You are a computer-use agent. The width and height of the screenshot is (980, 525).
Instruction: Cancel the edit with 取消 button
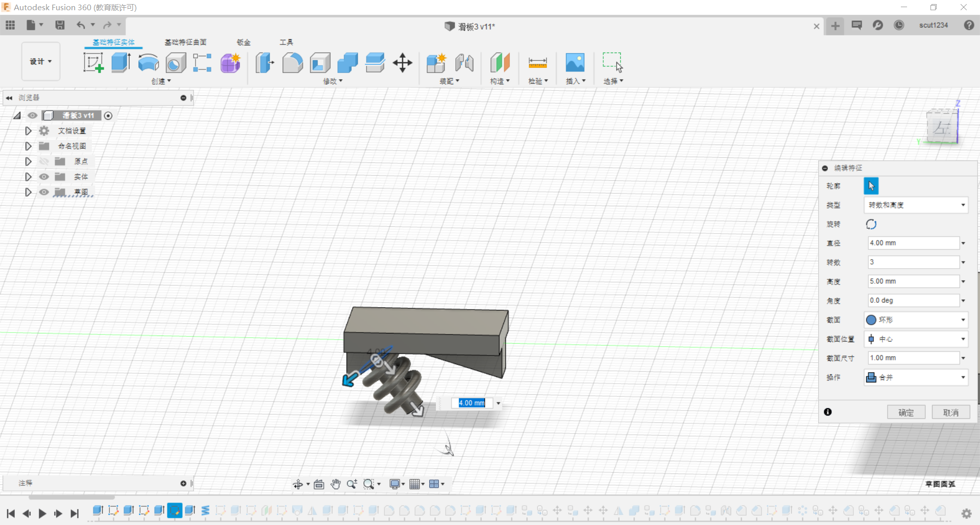click(x=951, y=412)
